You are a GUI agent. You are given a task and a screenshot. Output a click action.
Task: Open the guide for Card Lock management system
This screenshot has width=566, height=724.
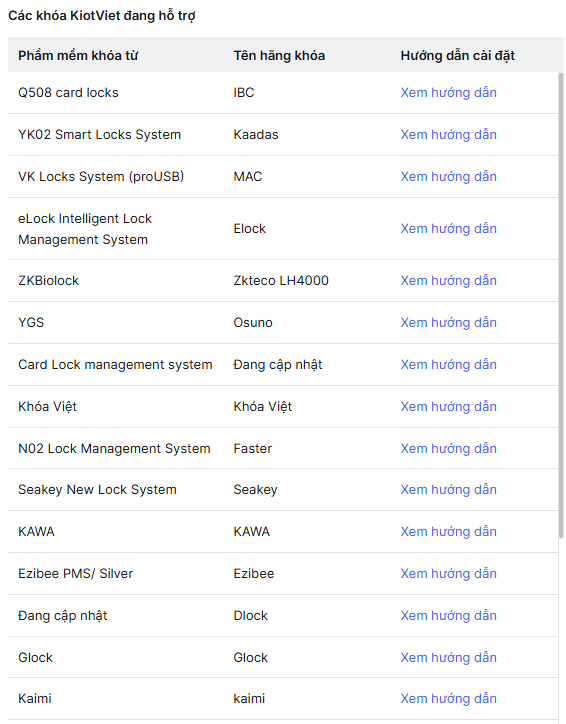pyautogui.click(x=448, y=365)
